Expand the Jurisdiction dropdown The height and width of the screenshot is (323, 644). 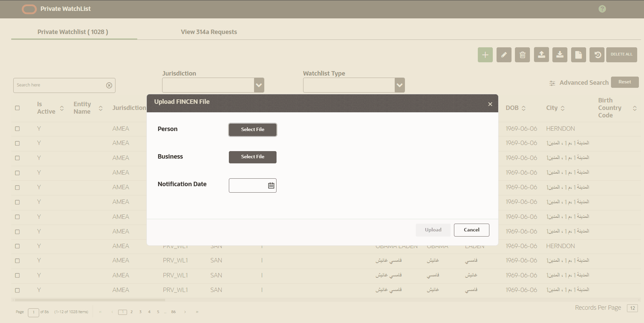pyautogui.click(x=259, y=85)
